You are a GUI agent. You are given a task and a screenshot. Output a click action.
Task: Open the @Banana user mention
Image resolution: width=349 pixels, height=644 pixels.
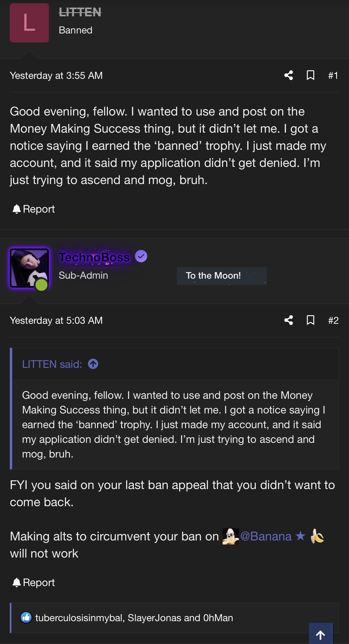(x=266, y=536)
